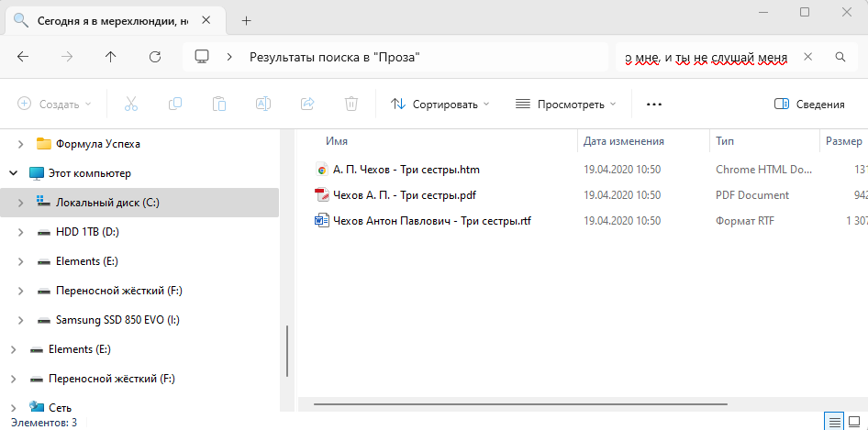Image resolution: width=868 pixels, height=430 pixels.
Task: Open the Сортировать dropdown
Action: point(440,104)
